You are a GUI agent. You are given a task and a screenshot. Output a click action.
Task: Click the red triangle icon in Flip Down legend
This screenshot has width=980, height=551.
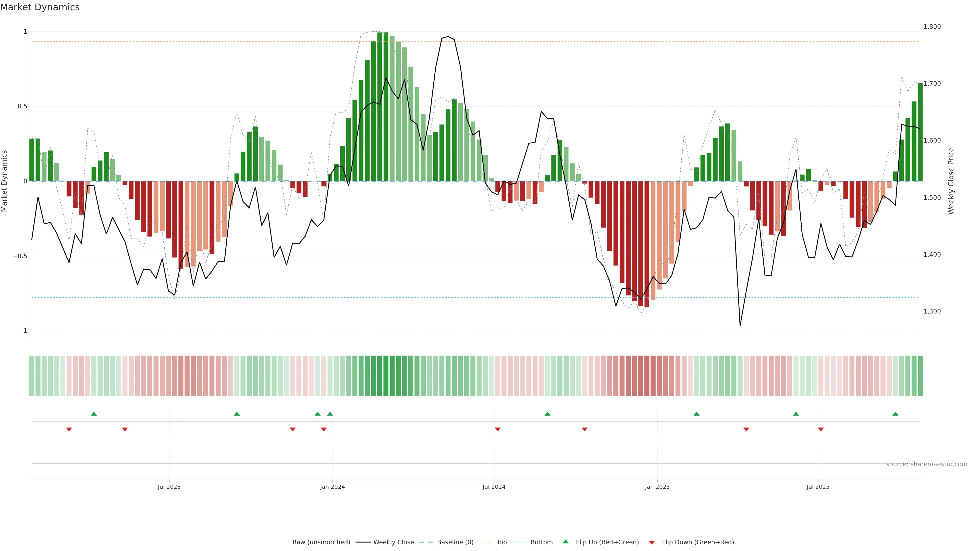click(652, 543)
